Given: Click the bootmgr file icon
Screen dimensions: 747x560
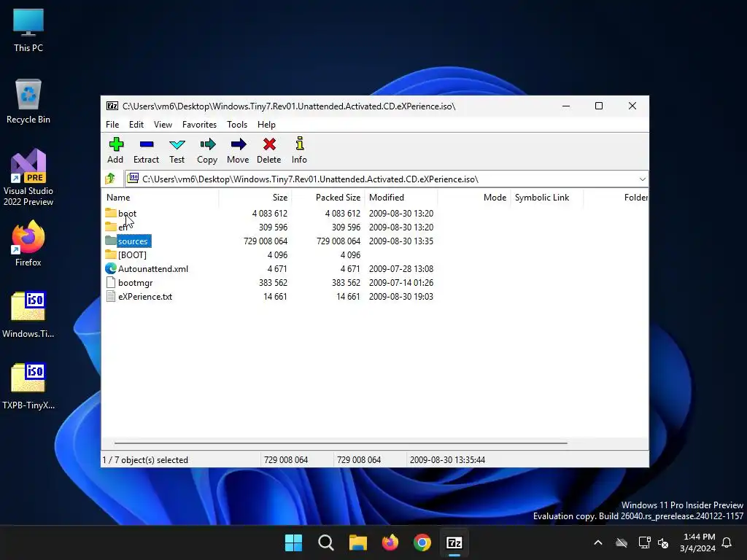Looking at the screenshot, I should (x=111, y=282).
